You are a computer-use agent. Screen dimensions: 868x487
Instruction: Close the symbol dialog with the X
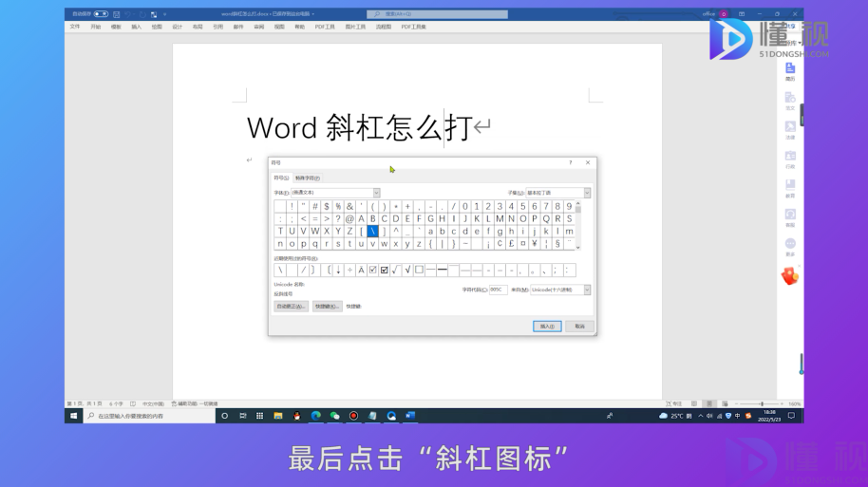[588, 162]
